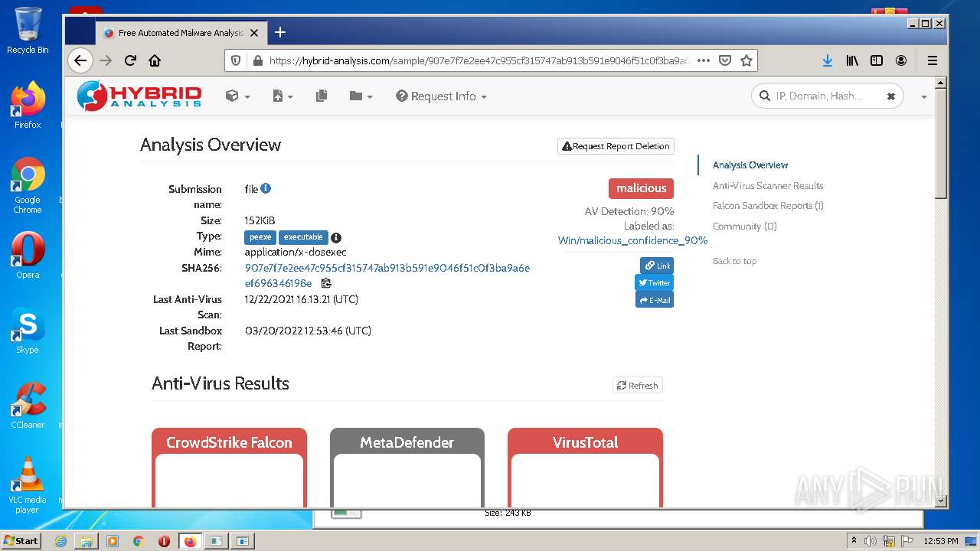Jump to Anti-Virus Scanner Results section
Viewport: 980px width, 551px height.
pos(768,185)
